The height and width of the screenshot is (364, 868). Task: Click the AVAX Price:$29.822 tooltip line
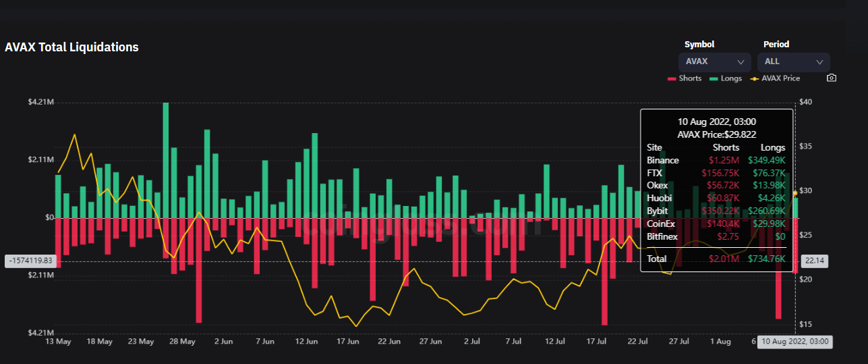tap(716, 134)
